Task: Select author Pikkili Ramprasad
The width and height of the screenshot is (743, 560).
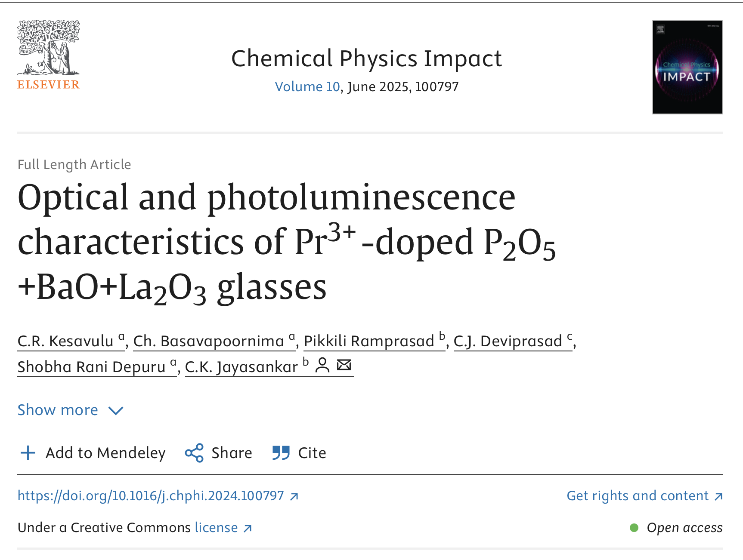Action: pos(369,341)
